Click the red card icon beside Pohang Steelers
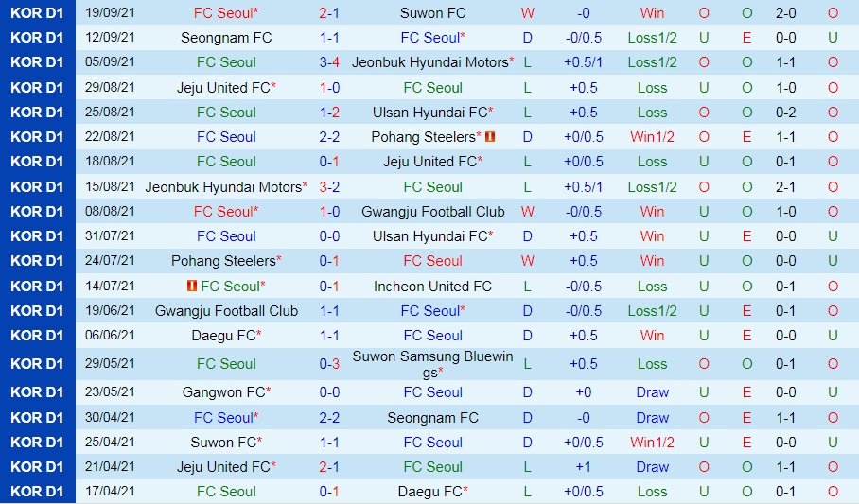 click(x=490, y=137)
